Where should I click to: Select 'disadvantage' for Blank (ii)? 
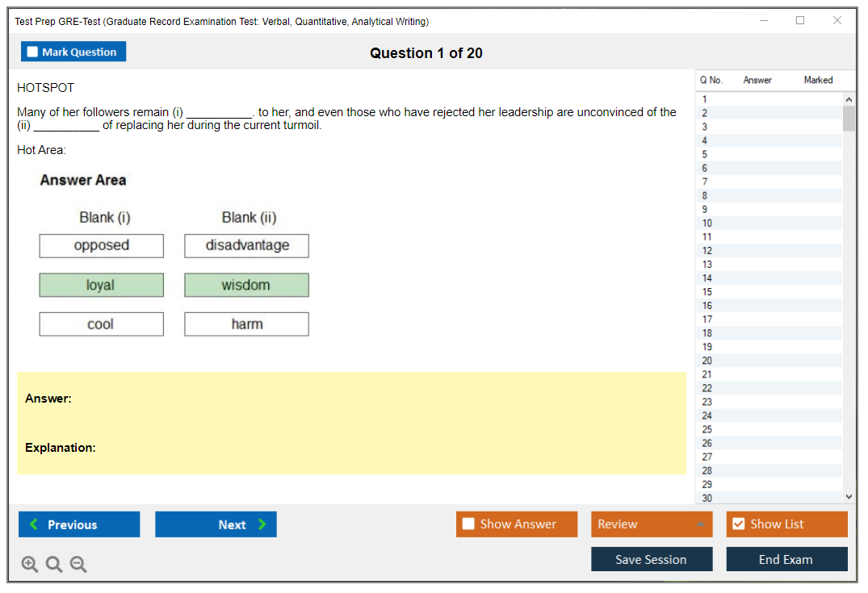coord(246,246)
